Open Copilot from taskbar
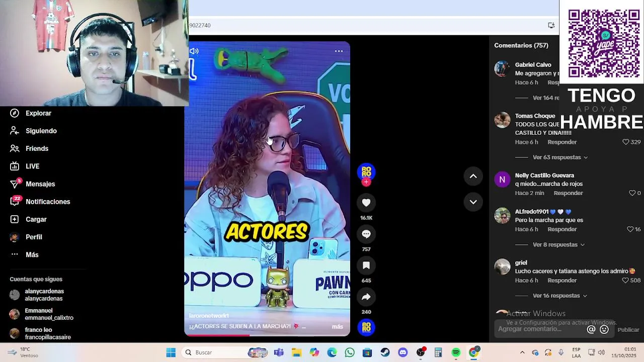 [x=314, y=352]
